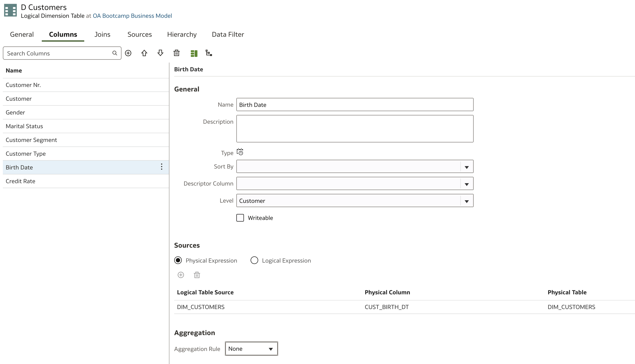Select the Gender column row

coord(86,113)
